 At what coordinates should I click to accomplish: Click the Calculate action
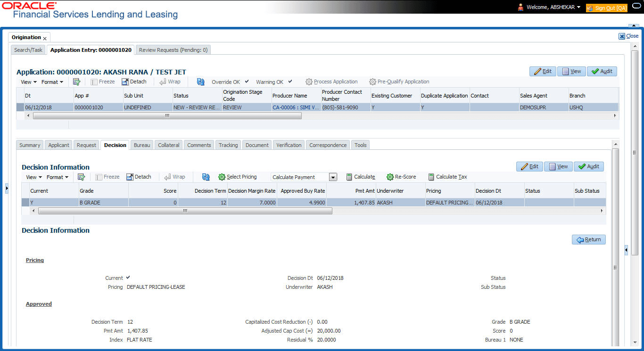pos(361,177)
